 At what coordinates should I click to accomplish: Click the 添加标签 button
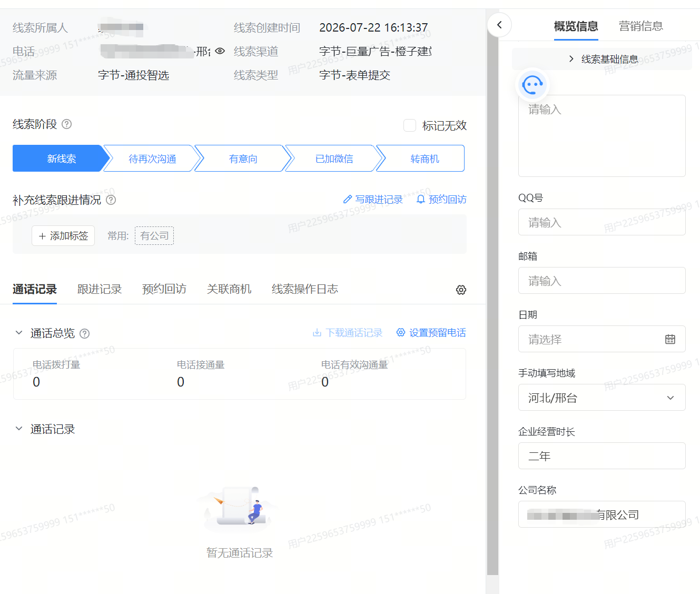(x=63, y=236)
